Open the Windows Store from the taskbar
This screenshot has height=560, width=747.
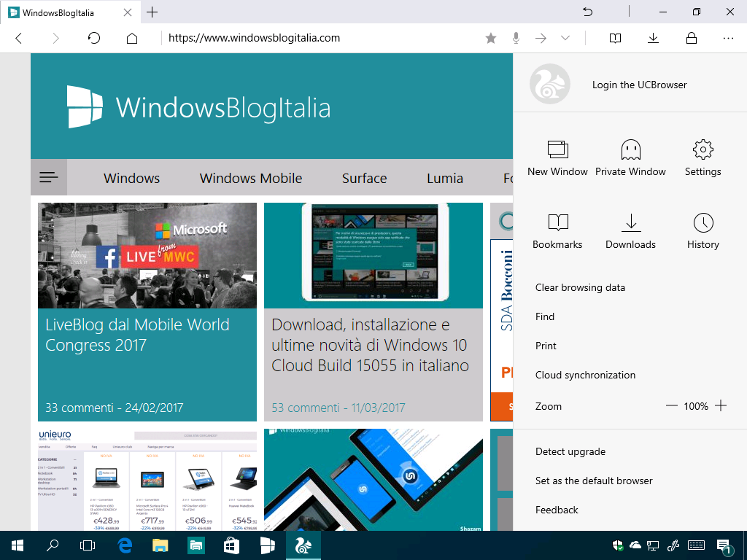[231, 545]
